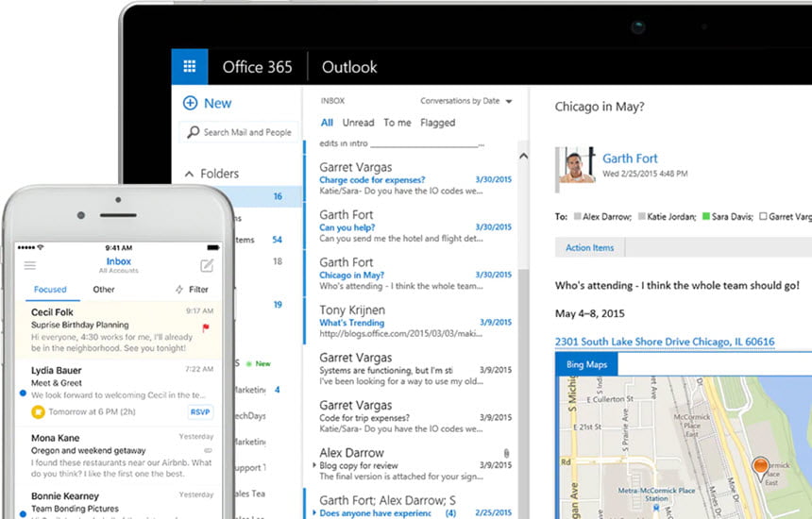Screen dimensions: 812x519
Task: Select the Flagged filter tab
Action: (x=437, y=123)
